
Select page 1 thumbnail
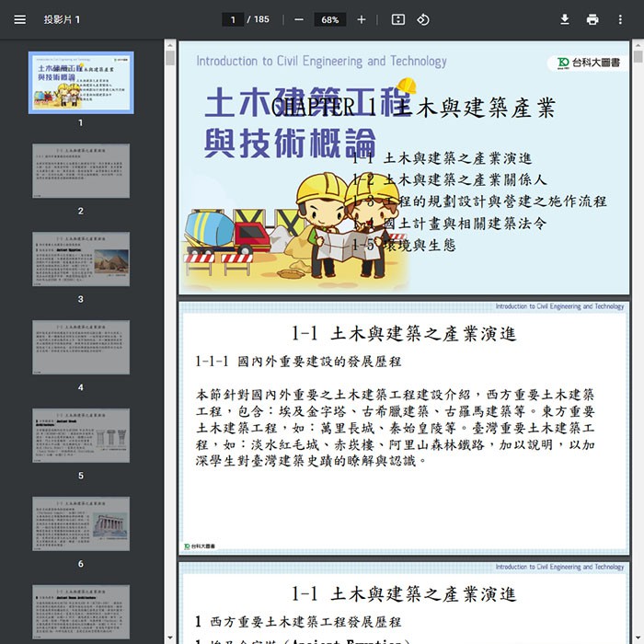pos(81,83)
